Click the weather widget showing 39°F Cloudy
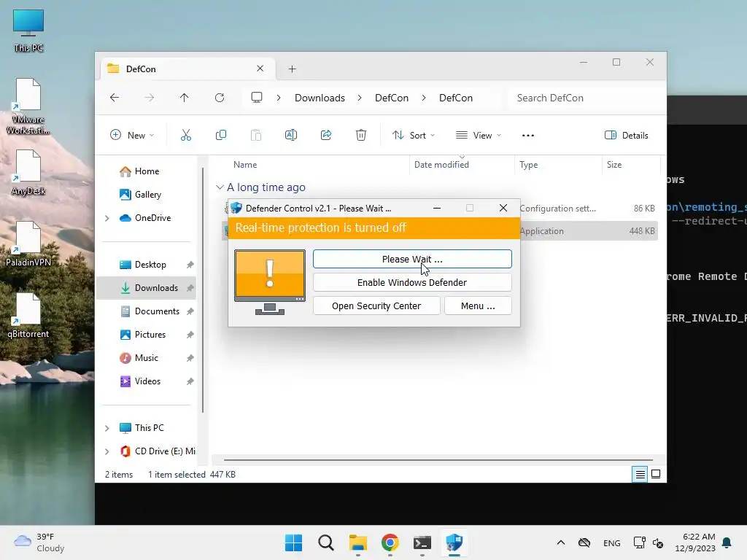 point(39,542)
